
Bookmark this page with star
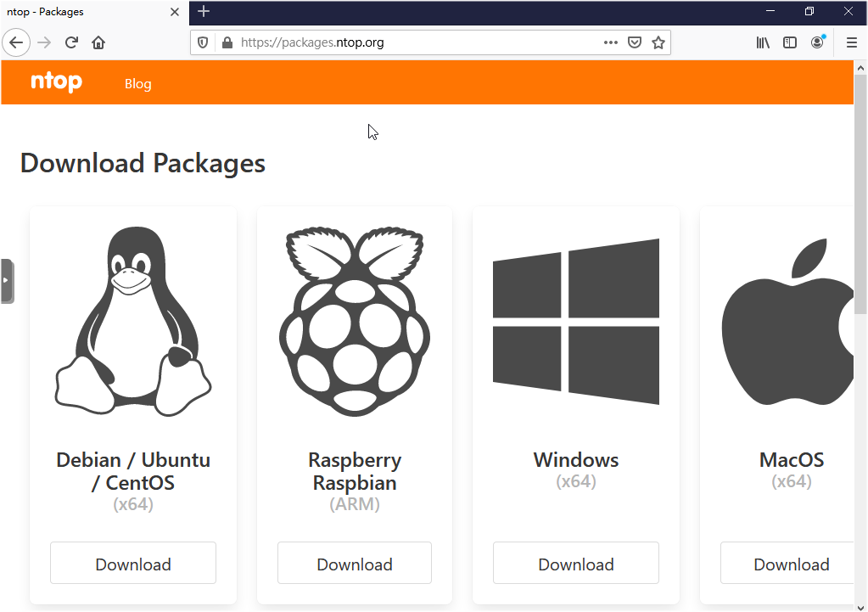pyautogui.click(x=658, y=42)
